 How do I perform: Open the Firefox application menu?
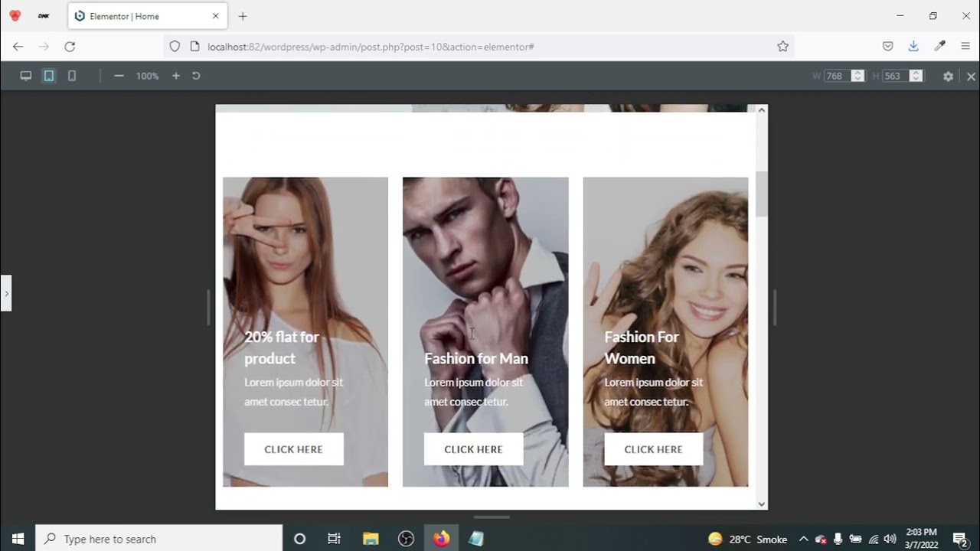[x=965, y=47]
